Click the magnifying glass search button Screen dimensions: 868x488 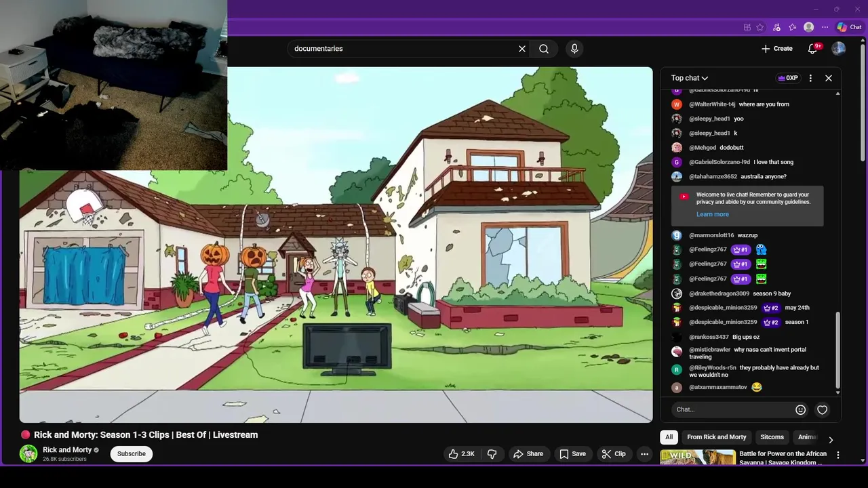coord(544,49)
